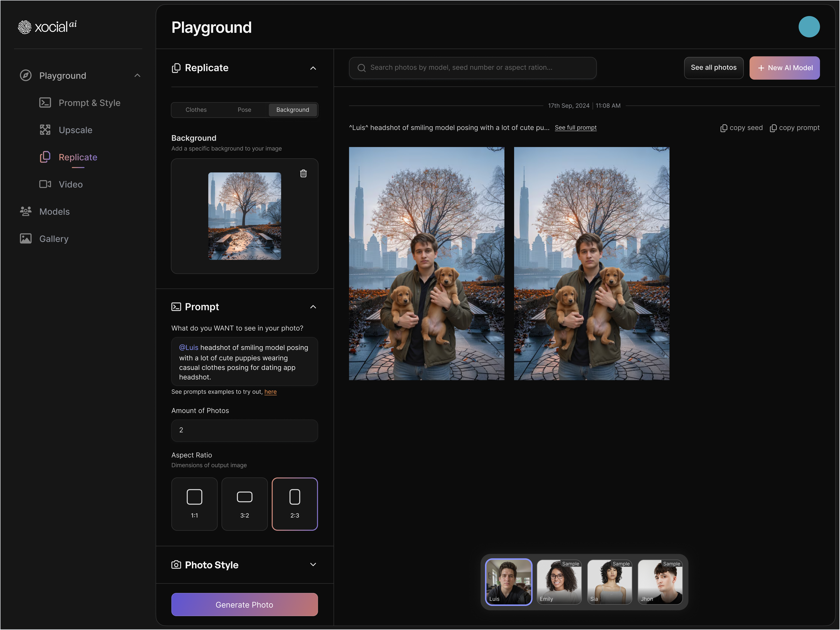Switch to the Pose tab
The height and width of the screenshot is (630, 840).
[x=244, y=110]
